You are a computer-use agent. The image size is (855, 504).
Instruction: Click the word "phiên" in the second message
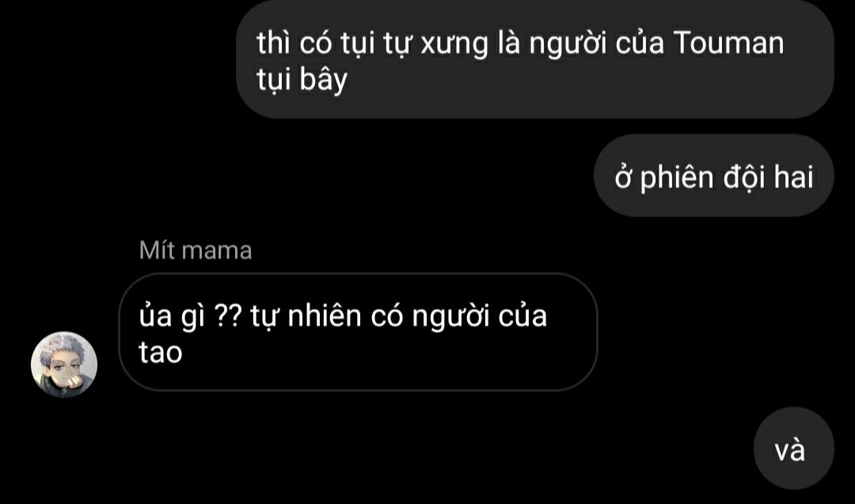(677, 177)
